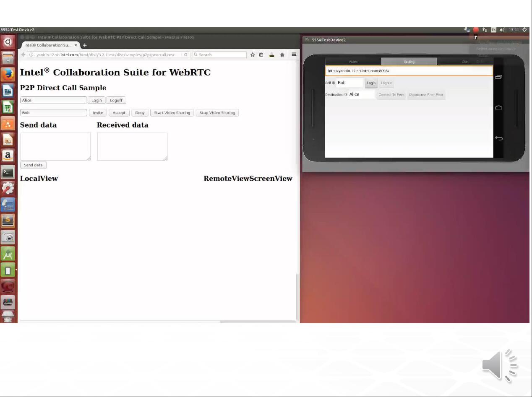The height and width of the screenshot is (397, 532).
Task: Focus the Destination ID field containing Alice
Action: pos(361,95)
